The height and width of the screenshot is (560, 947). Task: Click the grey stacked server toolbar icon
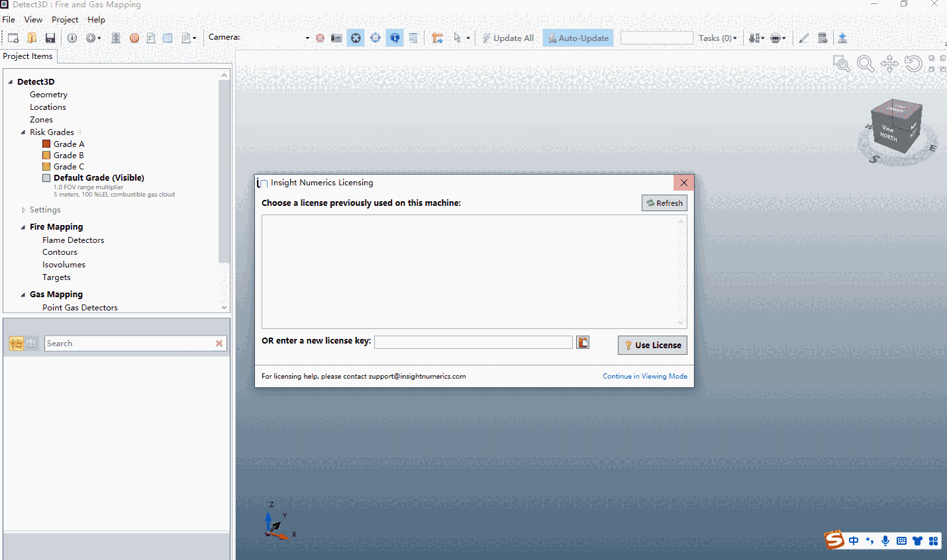tap(116, 38)
